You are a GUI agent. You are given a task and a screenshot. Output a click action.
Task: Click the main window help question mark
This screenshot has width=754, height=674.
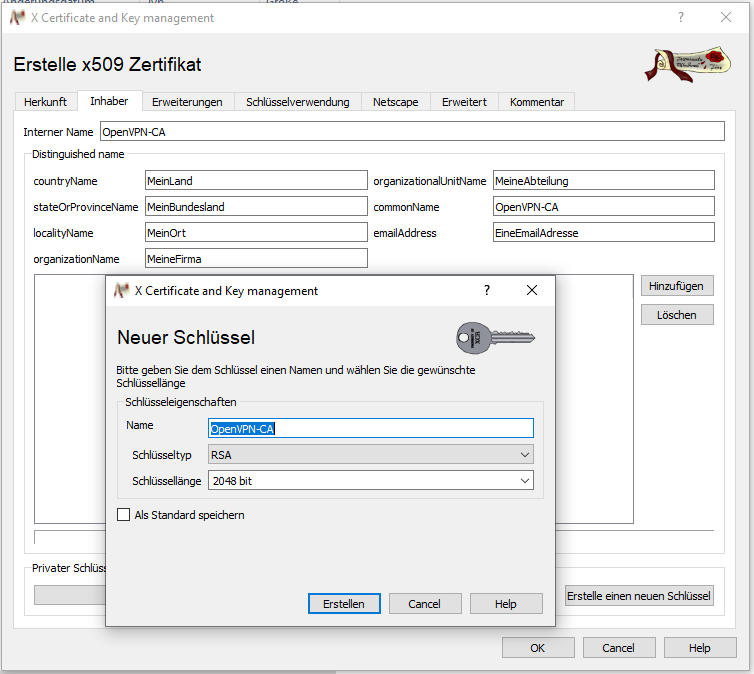tap(681, 18)
